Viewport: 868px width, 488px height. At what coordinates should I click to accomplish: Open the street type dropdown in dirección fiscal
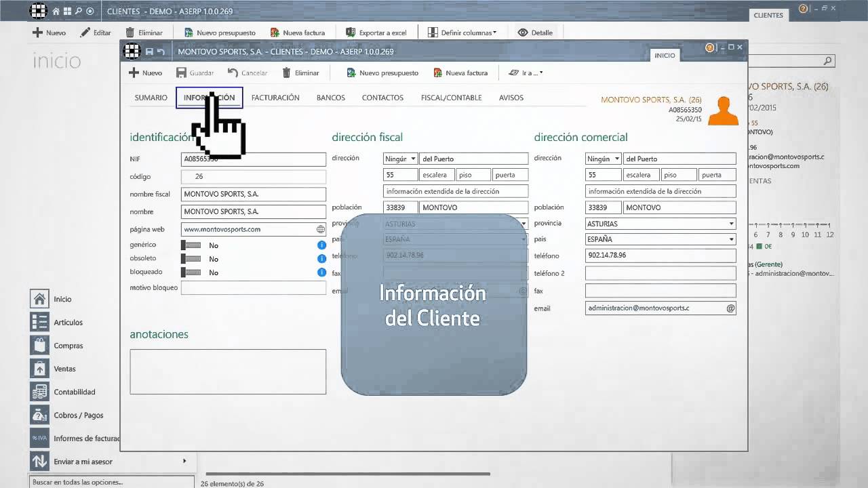(x=400, y=159)
